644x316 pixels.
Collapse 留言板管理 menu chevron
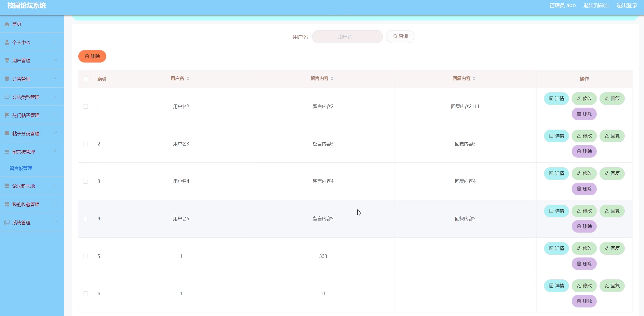pos(56,151)
